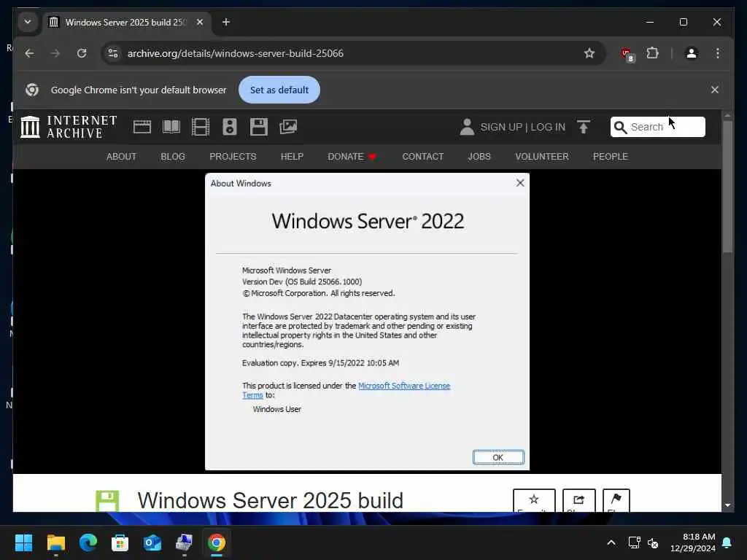This screenshot has width=747, height=560.
Task: Go forward to the next page
Action: (x=55, y=53)
